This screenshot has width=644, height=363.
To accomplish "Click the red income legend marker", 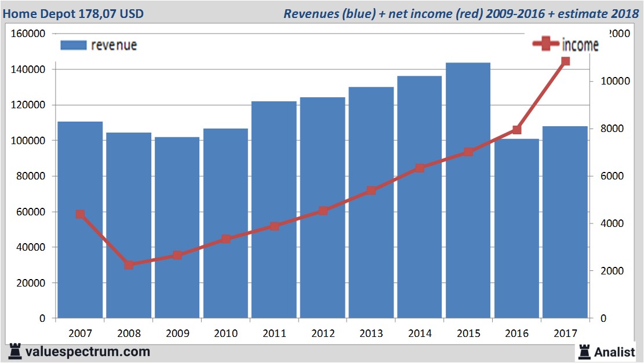I will coord(545,43).
